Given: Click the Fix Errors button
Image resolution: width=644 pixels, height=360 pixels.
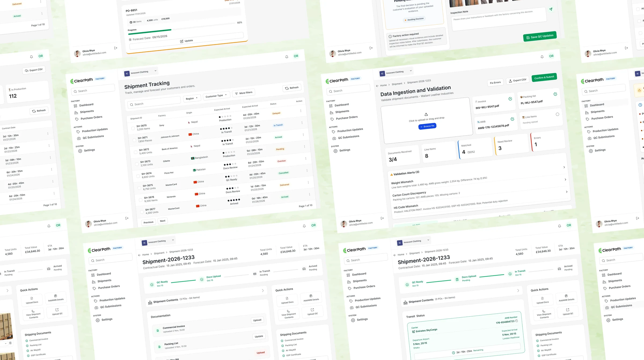Looking at the screenshot, I should [x=495, y=82].
